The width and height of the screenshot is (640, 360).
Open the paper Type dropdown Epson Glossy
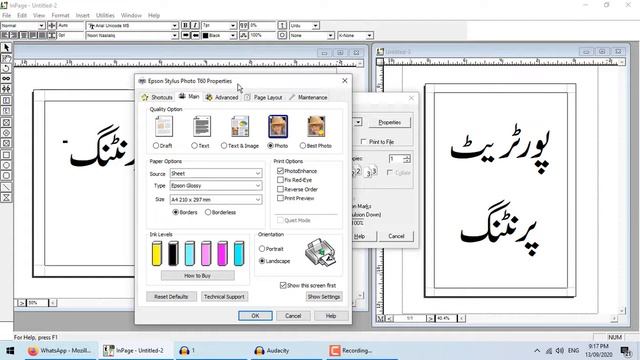tap(216, 186)
